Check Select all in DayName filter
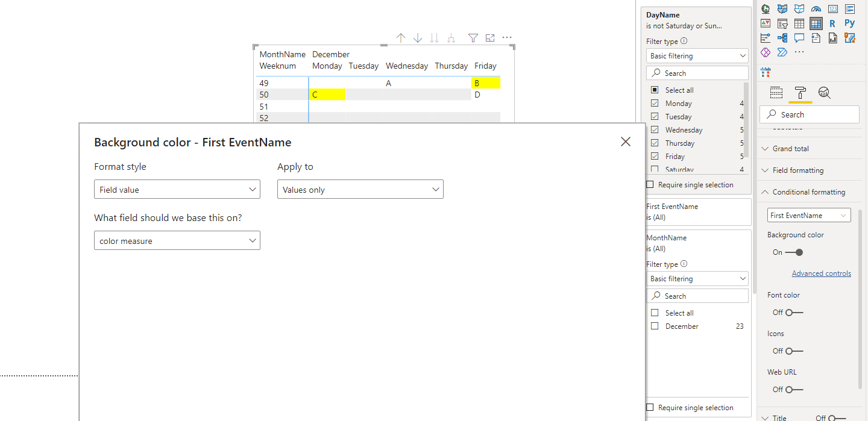 point(655,90)
